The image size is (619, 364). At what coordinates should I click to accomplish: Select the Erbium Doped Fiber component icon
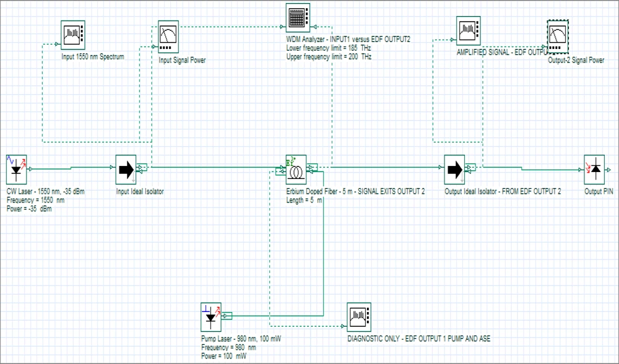pyautogui.click(x=296, y=170)
